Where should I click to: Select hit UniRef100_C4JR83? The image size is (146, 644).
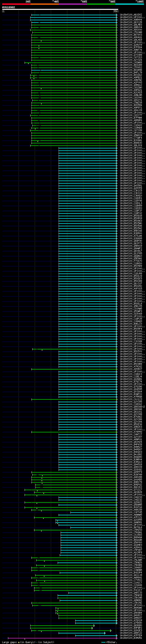point(131,535)
